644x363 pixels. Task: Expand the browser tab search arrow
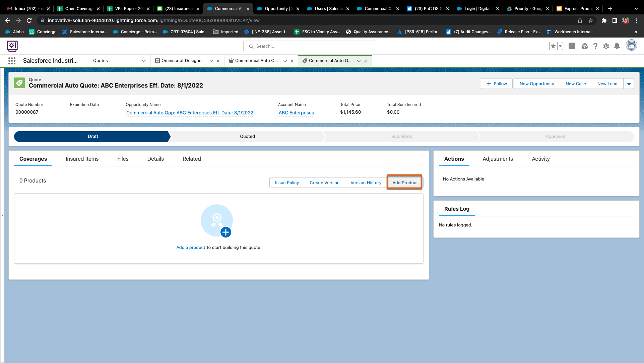tap(636, 9)
